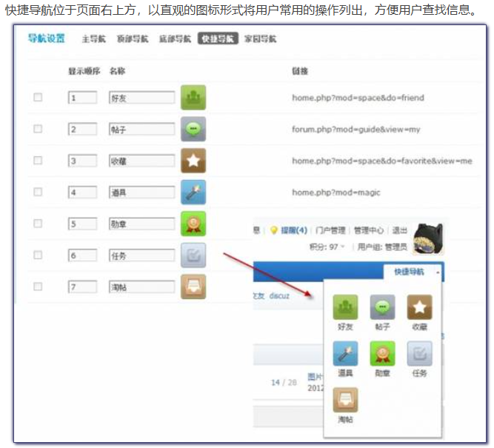Tick the checkbox for the 好友 row

[x=38, y=98]
